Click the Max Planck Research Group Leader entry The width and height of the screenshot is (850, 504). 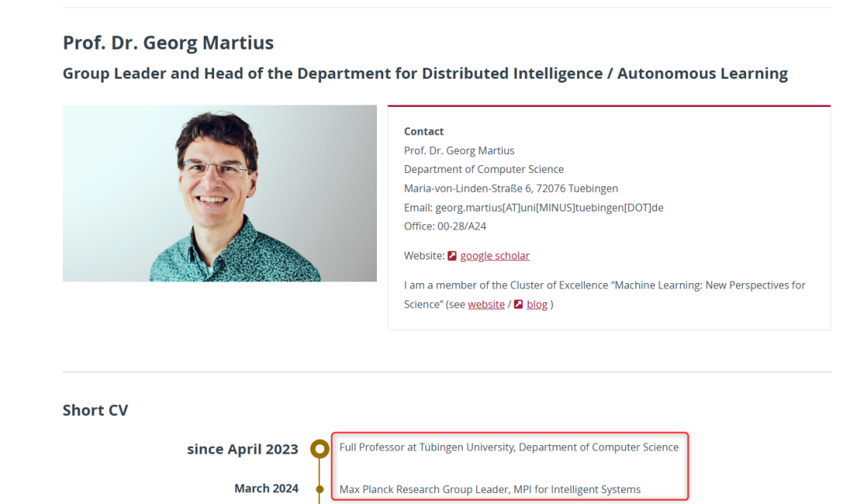point(490,489)
